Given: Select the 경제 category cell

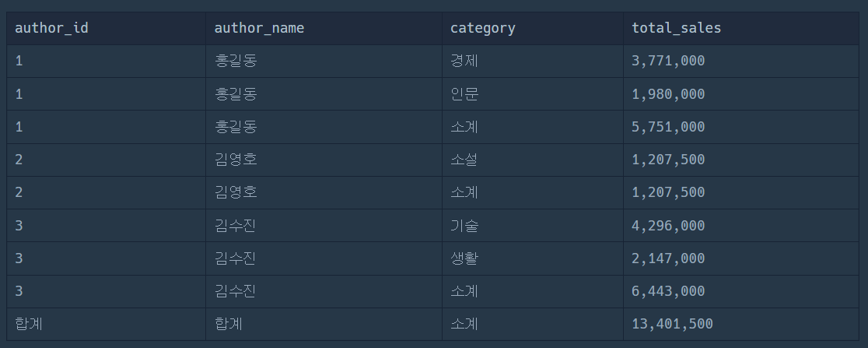Looking at the screenshot, I should click(533, 61).
